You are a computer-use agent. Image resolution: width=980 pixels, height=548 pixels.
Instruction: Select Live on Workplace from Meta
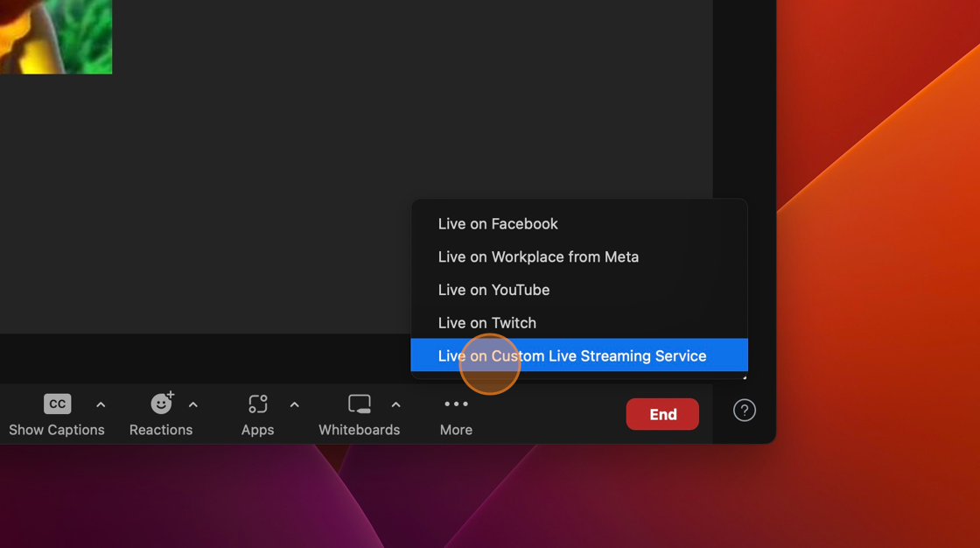578,257
